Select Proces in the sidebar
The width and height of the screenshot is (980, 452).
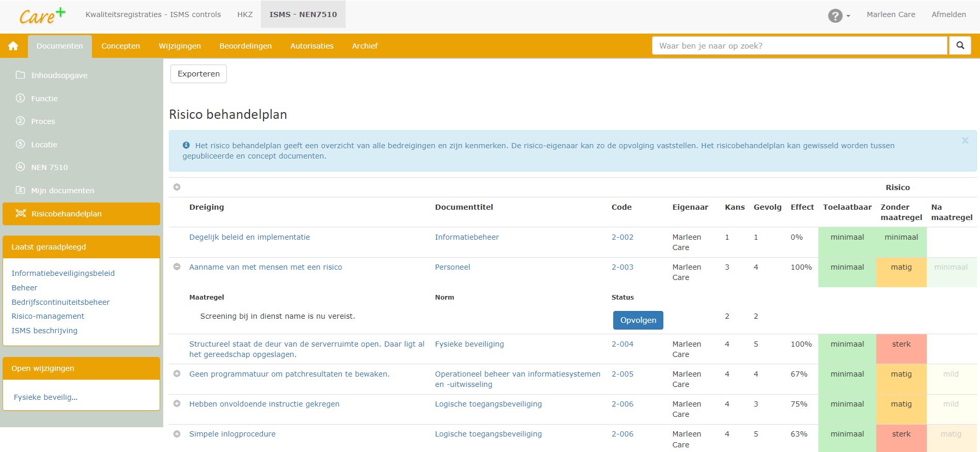36,121
